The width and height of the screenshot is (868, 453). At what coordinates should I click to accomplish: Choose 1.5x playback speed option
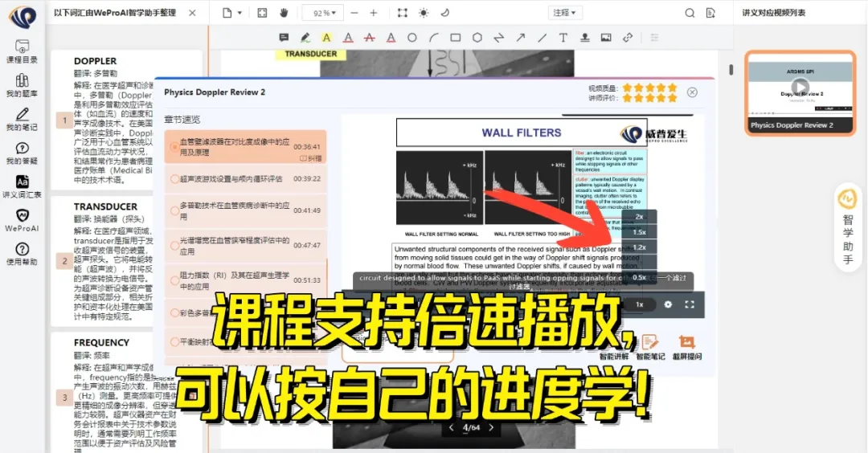click(639, 232)
